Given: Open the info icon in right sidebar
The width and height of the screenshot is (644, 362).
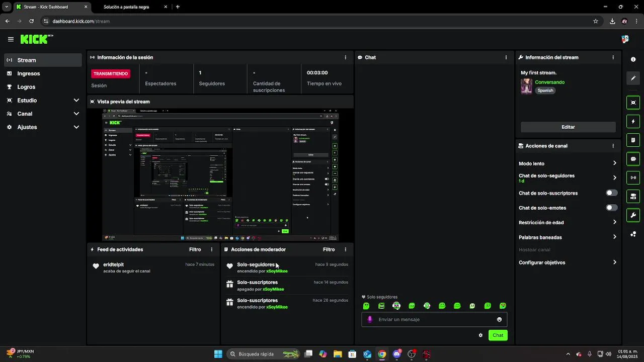Looking at the screenshot, I should [x=633, y=59].
